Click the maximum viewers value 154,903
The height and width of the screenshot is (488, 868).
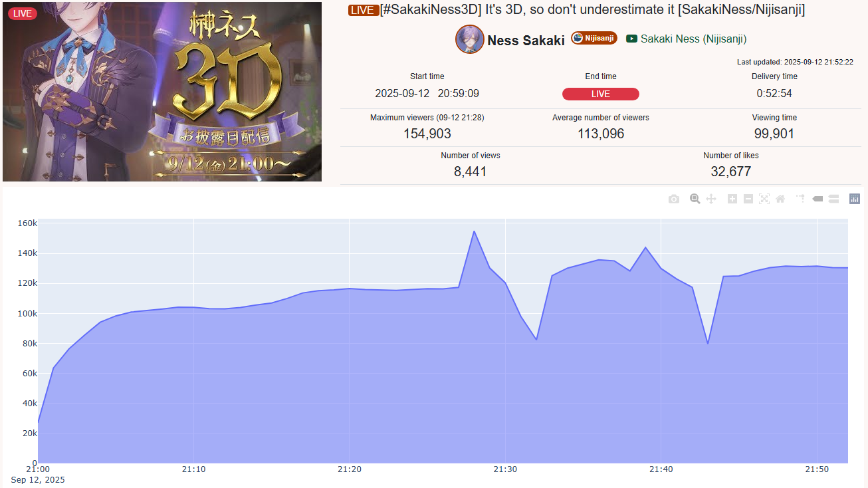coord(427,134)
